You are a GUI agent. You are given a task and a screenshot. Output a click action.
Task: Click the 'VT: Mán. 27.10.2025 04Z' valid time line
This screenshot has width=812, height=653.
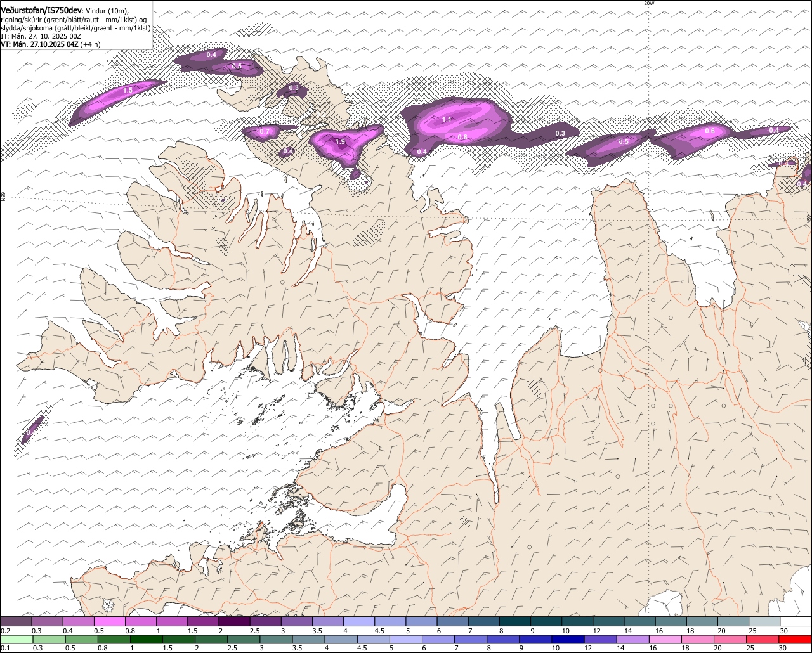coord(39,44)
